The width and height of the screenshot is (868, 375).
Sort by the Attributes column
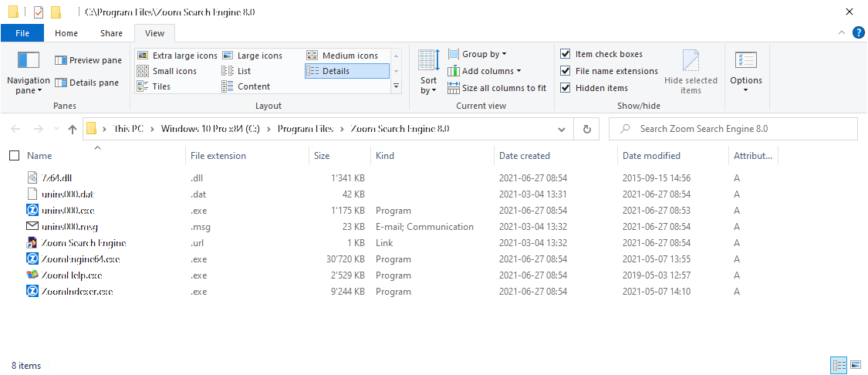click(x=753, y=156)
